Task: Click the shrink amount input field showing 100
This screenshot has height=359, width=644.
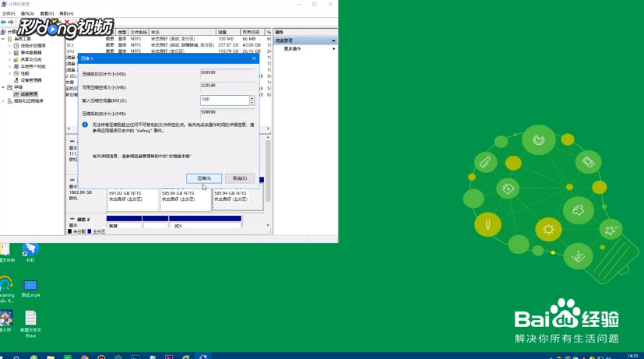Action: click(x=225, y=100)
